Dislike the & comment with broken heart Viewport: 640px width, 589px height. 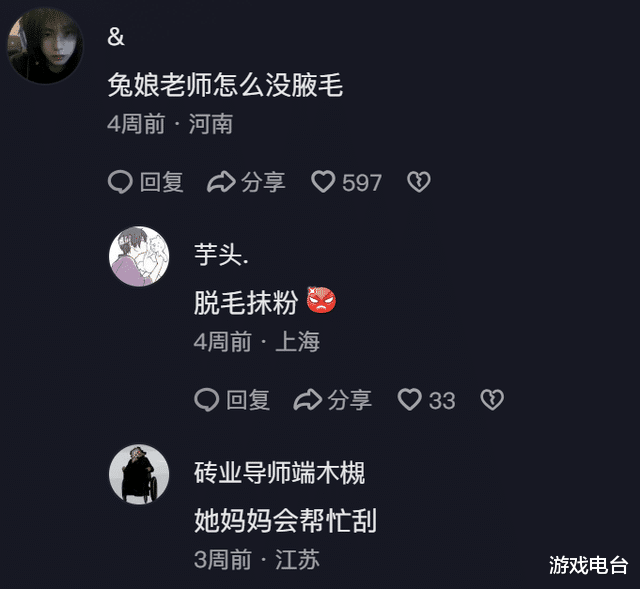pyautogui.click(x=419, y=182)
